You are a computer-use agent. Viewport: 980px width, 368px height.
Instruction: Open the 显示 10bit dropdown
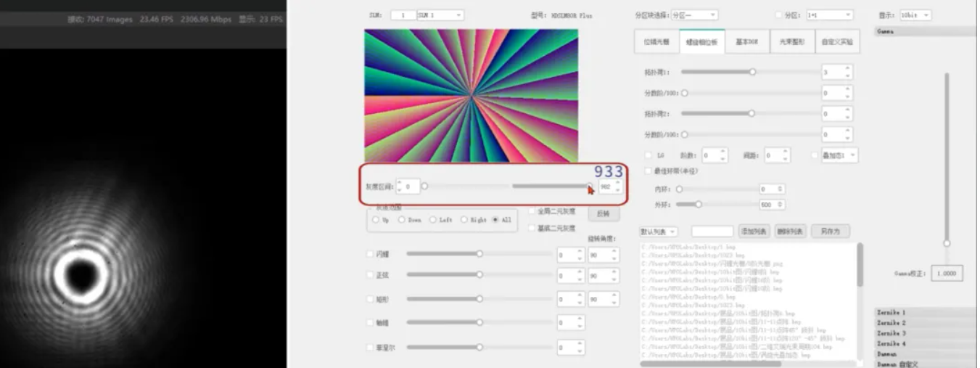pyautogui.click(x=915, y=15)
